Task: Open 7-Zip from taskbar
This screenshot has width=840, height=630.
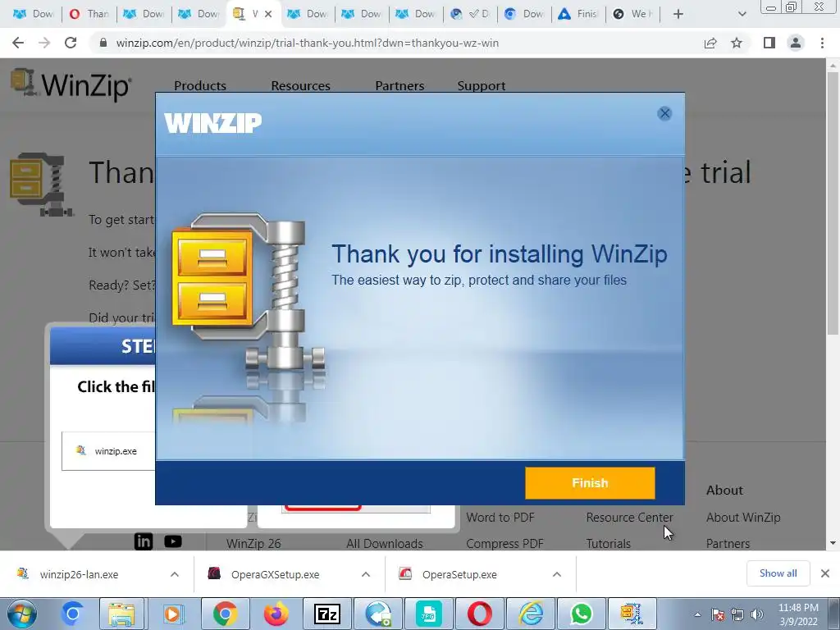Action: coord(326,614)
